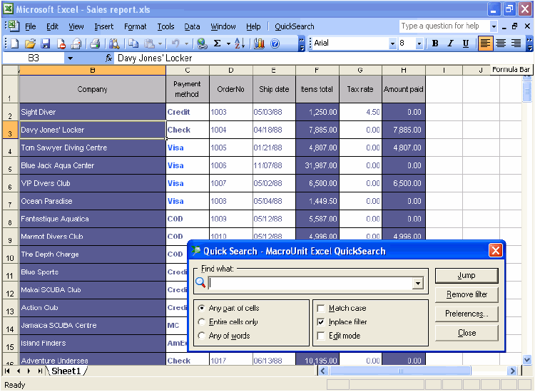Expand the AutoSum functions dropdown arrow
The image size is (535, 392).
click(228, 43)
